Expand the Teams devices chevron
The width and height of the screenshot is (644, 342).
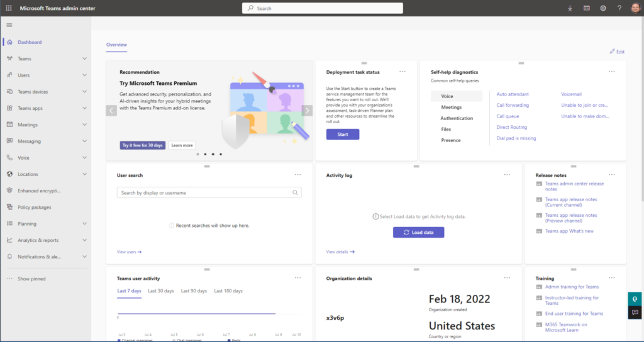(x=85, y=92)
